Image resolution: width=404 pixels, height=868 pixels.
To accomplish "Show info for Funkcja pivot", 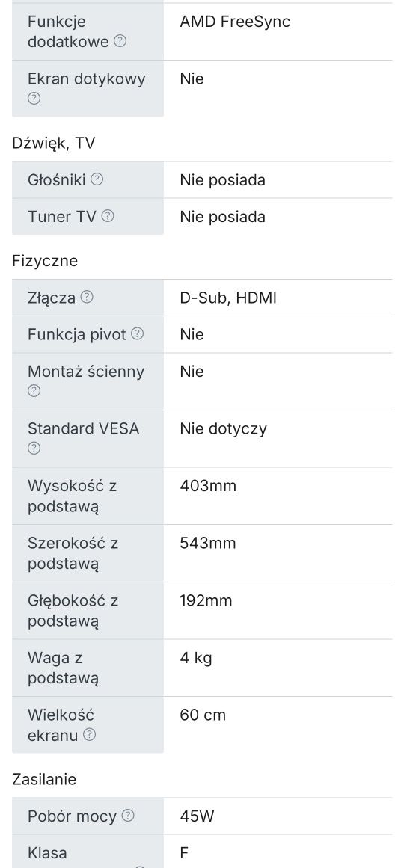I will (138, 333).
